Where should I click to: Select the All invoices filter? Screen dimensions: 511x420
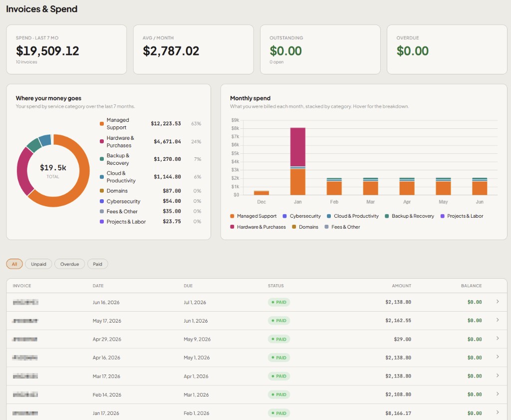(14, 264)
